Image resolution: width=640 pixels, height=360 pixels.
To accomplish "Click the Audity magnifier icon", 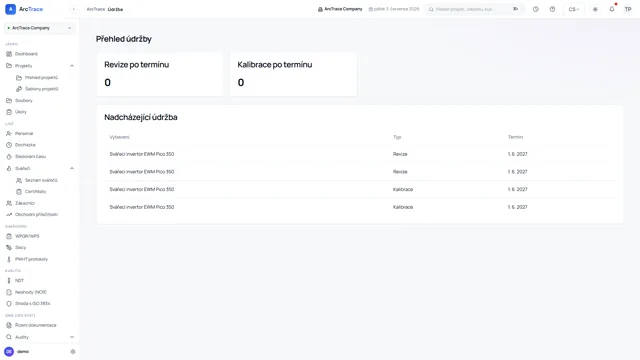I will coord(9,337).
